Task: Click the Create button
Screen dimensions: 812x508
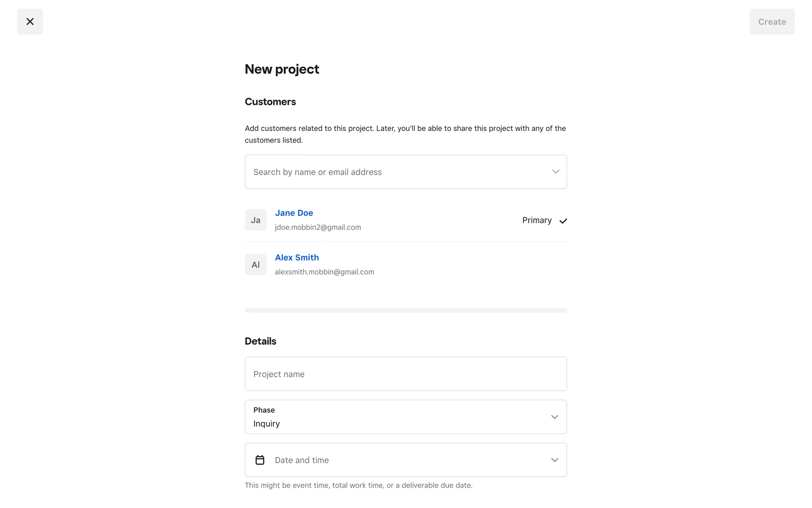Action: [772, 22]
